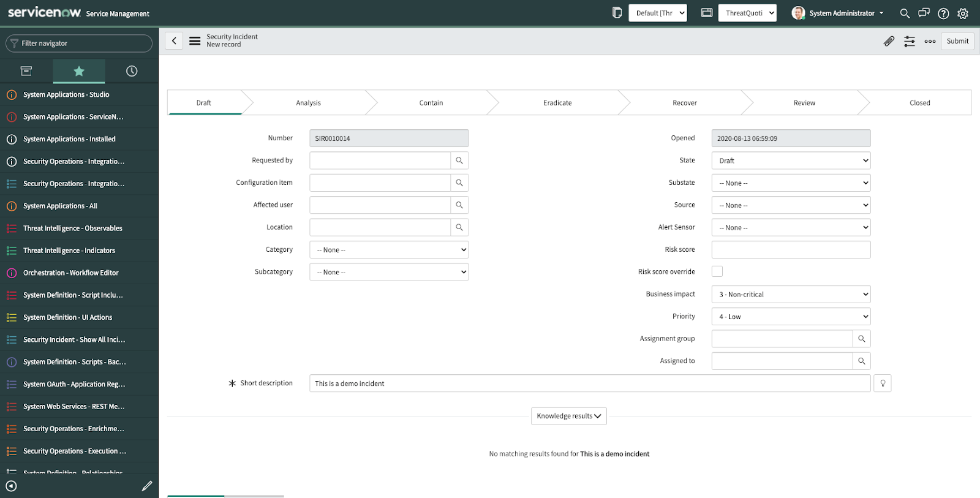Click into the Short description text field
This screenshot has height=498, width=980.
tap(589, 383)
